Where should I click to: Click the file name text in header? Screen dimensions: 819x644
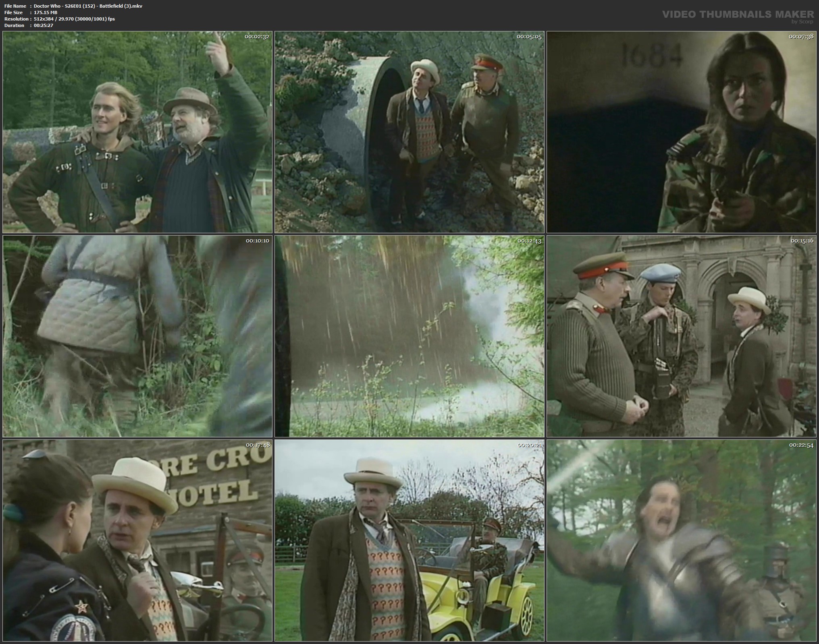pyautogui.click(x=88, y=6)
